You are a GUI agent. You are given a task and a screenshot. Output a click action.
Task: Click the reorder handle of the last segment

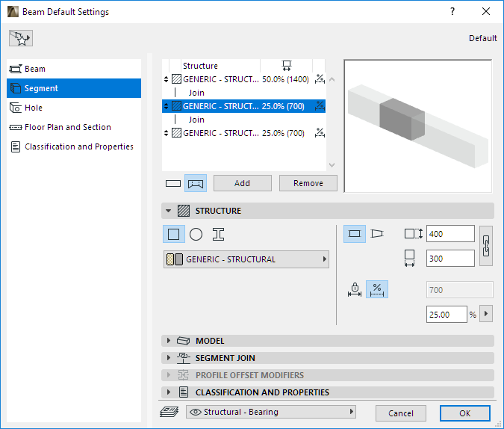tap(166, 133)
